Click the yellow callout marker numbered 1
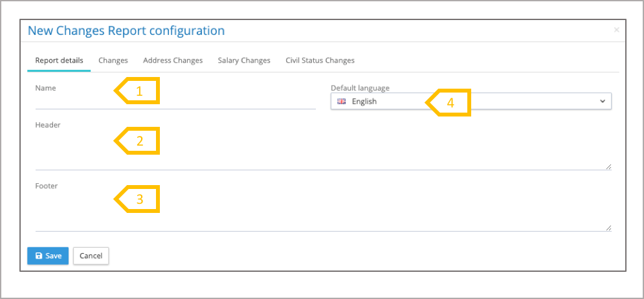This screenshot has height=299, width=644. point(138,91)
